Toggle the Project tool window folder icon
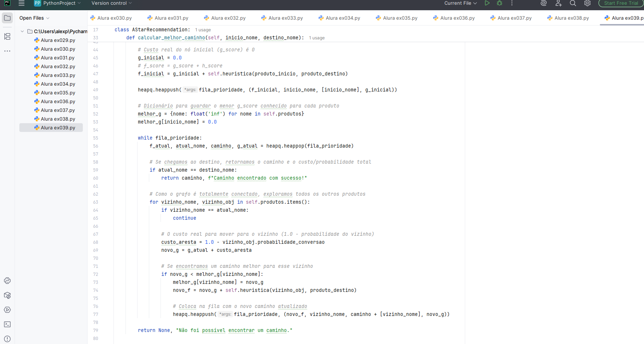The height and width of the screenshot is (344, 644). [7, 18]
